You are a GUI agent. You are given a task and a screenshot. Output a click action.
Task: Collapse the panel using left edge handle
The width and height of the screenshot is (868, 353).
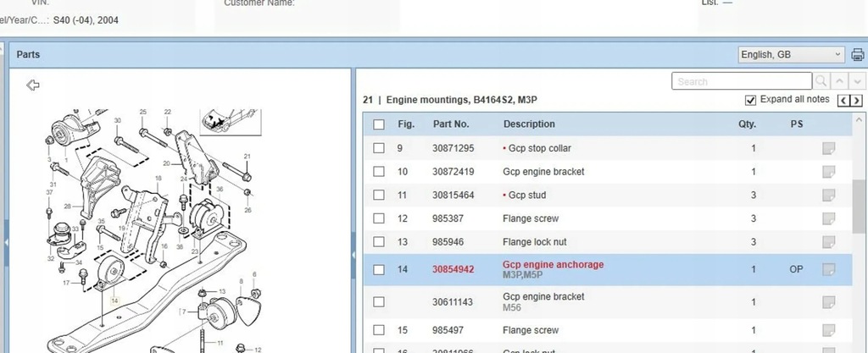(6, 242)
